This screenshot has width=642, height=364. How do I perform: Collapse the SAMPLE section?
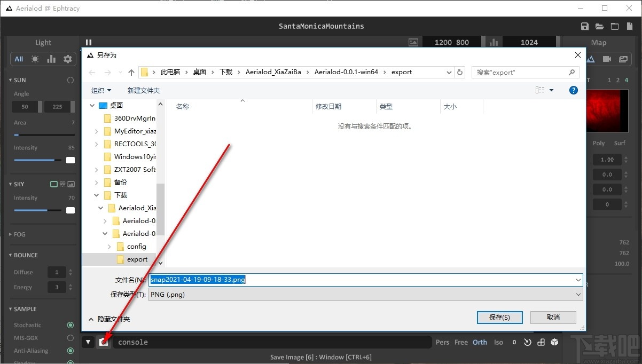10,309
